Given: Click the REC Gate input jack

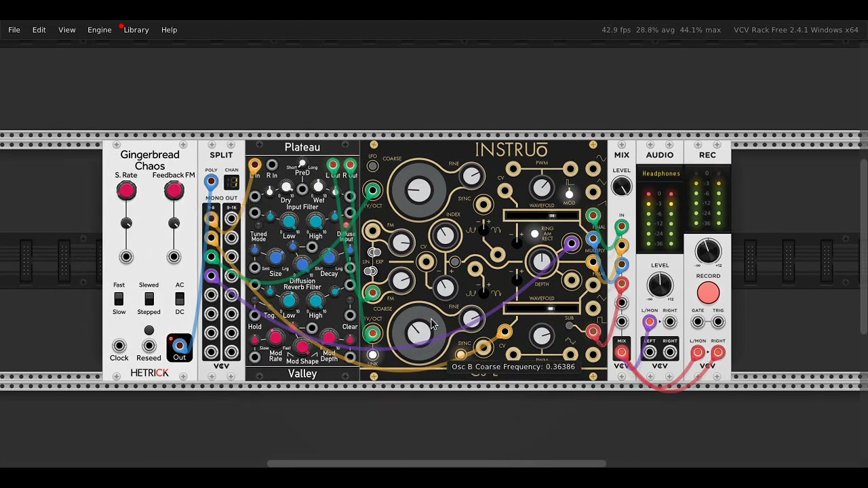Looking at the screenshot, I should point(698,322).
